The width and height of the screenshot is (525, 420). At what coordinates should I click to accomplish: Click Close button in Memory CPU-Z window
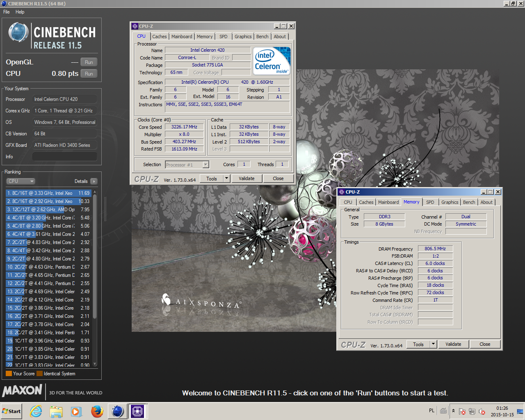485,344
